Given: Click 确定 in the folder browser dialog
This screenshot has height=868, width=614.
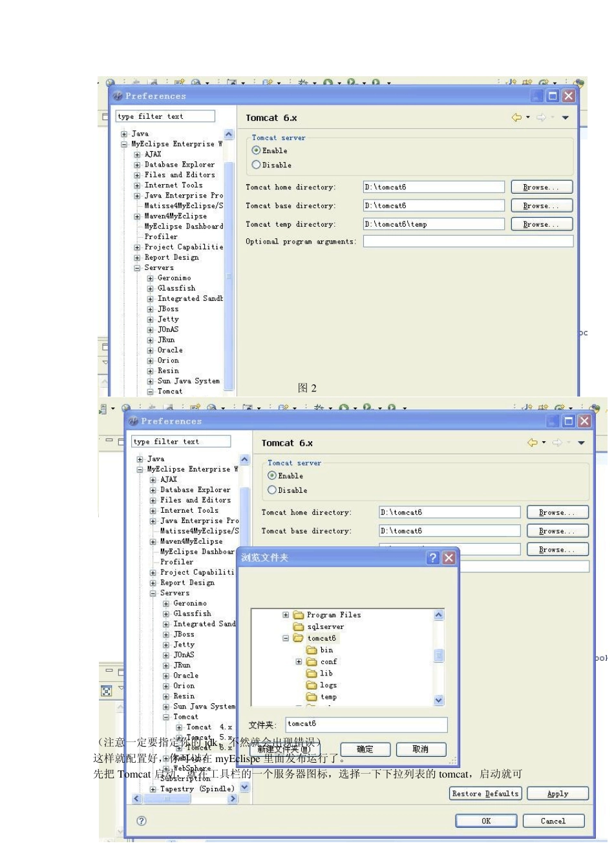Looking at the screenshot, I should (365, 749).
